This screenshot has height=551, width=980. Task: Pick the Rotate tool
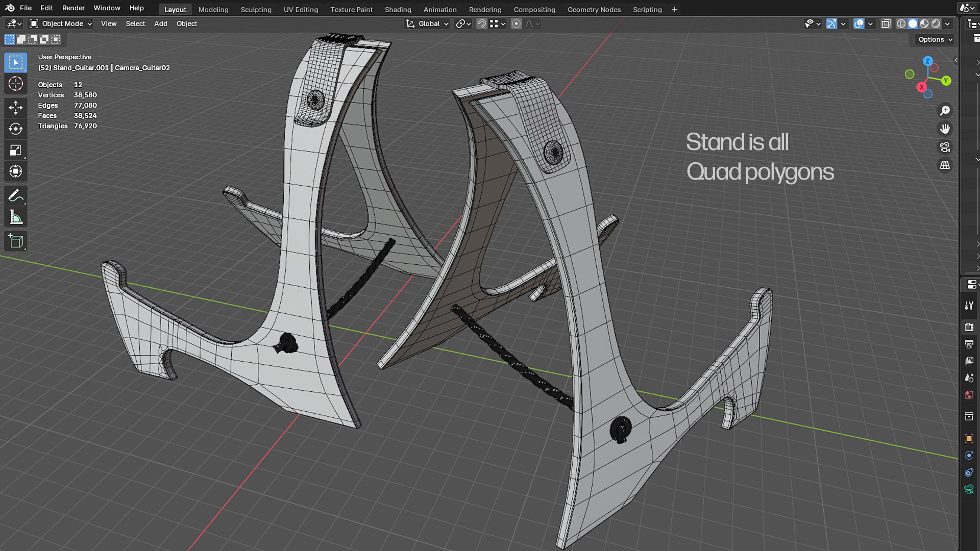click(x=16, y=129)
